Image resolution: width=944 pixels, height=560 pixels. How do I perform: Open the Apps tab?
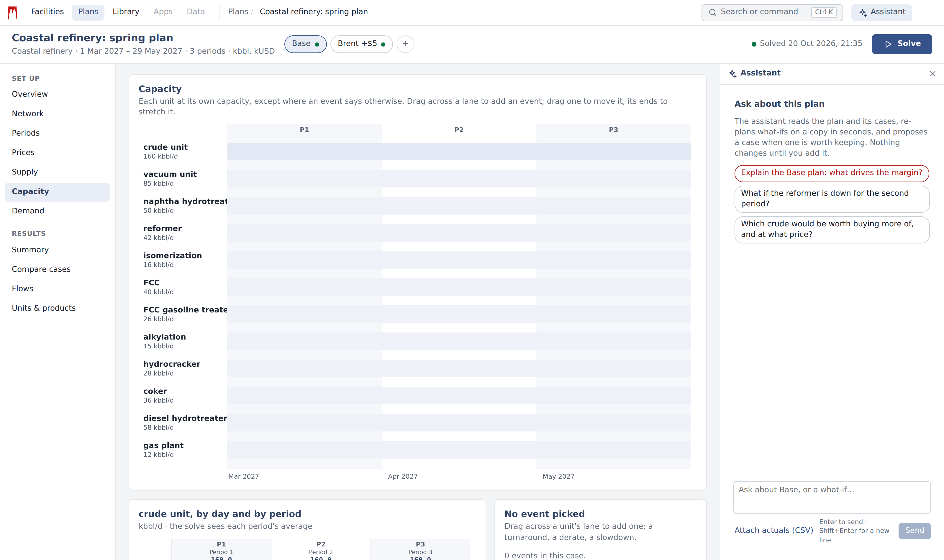coord(163,12)
